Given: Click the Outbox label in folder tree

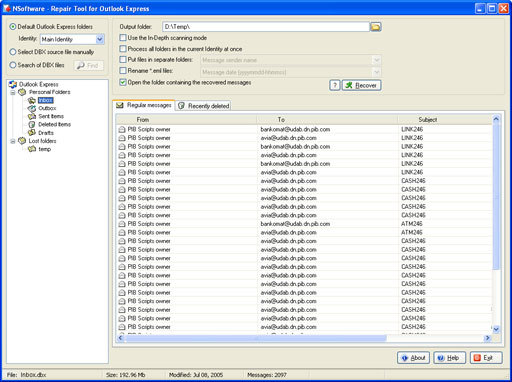Looking at the screenshot, I should [x=47, y=108].
